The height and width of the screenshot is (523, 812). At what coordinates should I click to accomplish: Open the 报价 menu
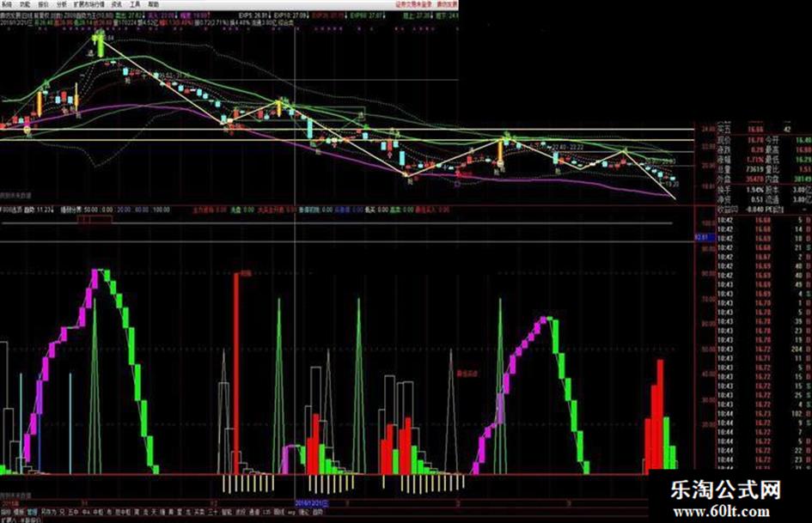point(44,4)
